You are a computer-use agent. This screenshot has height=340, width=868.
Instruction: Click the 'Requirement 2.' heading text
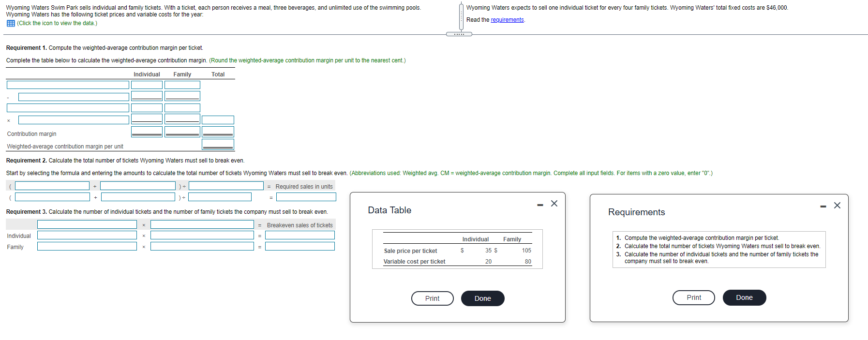point(27,161)
